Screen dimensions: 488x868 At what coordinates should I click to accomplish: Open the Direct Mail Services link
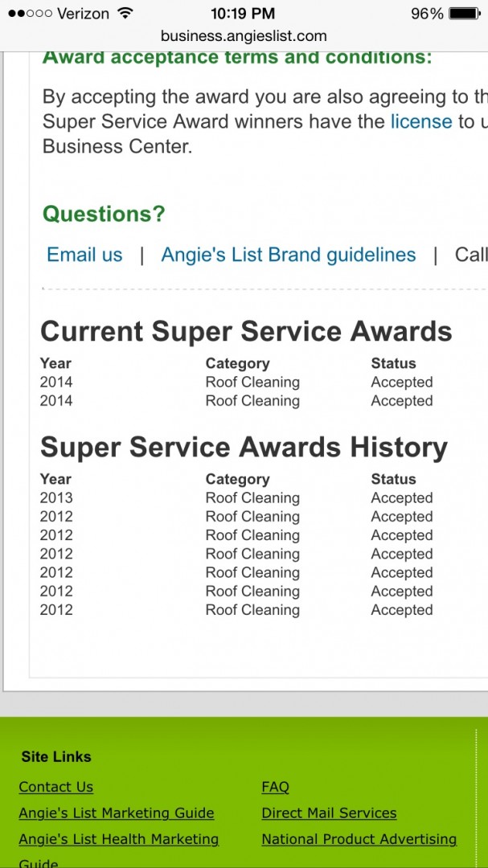[329, 813]
